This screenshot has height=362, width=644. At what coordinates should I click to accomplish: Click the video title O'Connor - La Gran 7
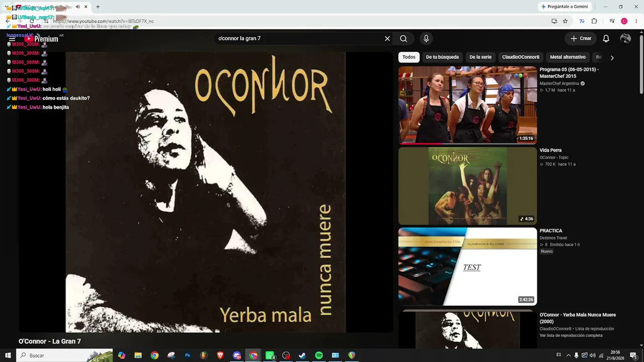pyautogui.click(x=50, y=341)
